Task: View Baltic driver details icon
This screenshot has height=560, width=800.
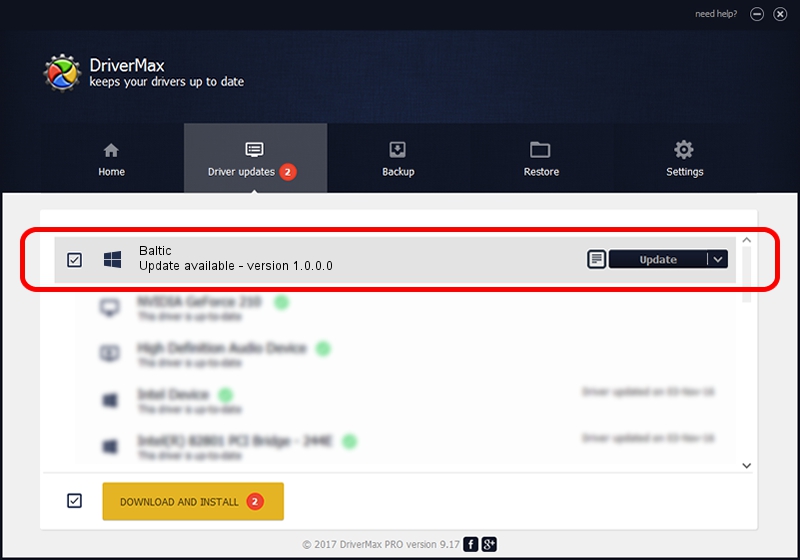Action: tap(595, 260)
